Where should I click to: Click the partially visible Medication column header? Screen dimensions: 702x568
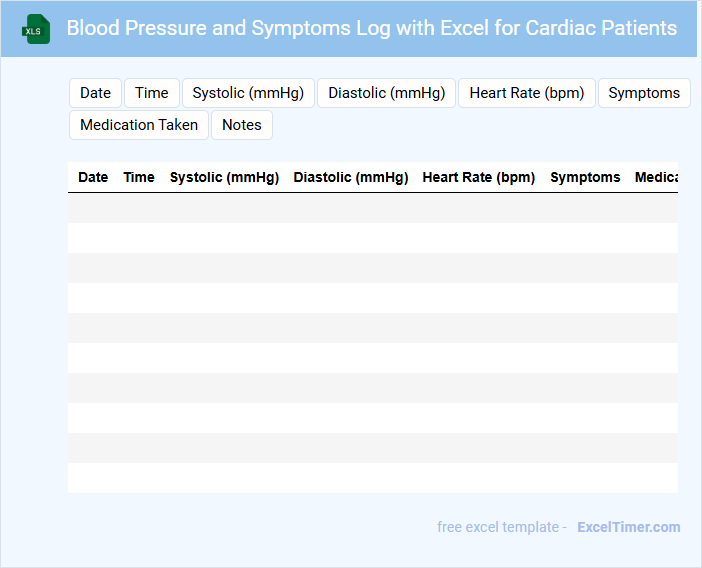[656, 177]
